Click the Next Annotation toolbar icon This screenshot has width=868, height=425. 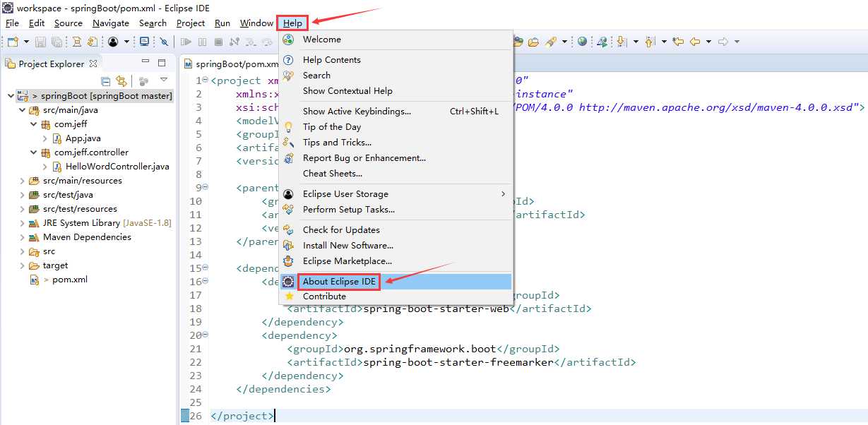pos(621,42)
